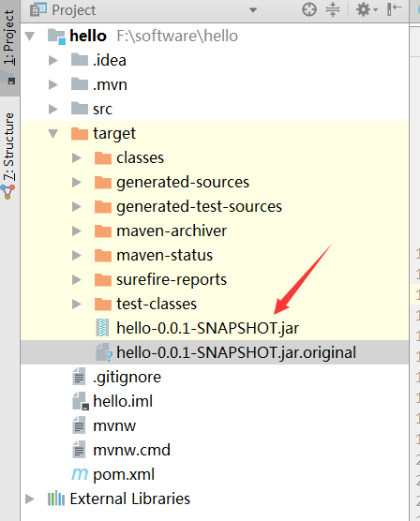
Task: Select the src folder name
Action: click(x=103, y=109)
